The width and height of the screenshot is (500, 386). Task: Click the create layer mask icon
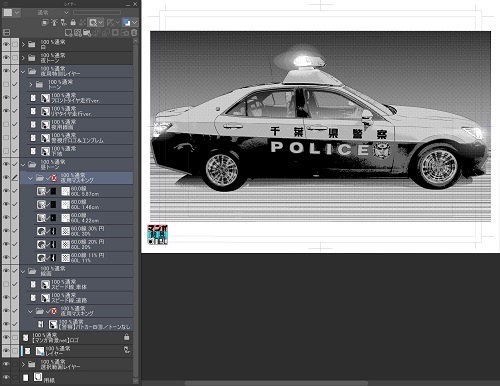pos(115,32)
